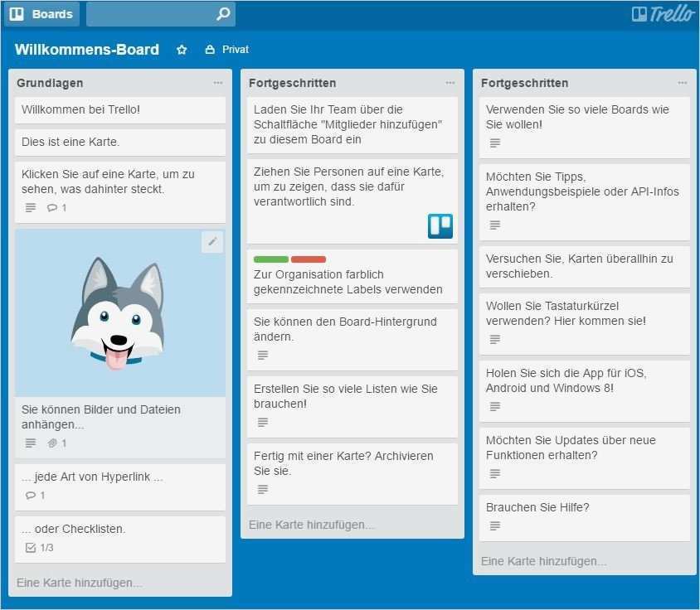
Task: Click comment icon on 'Klicken Sie' card
Action: tap(52, 208)
